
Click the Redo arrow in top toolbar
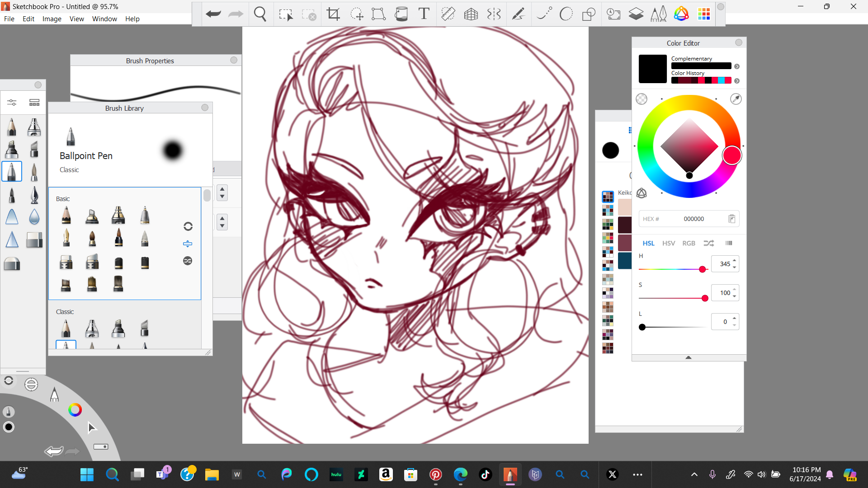click(236, 14)
